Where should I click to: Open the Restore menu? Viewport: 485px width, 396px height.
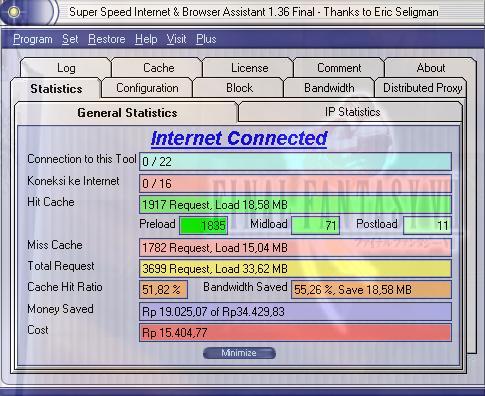[x=107, y=39]
